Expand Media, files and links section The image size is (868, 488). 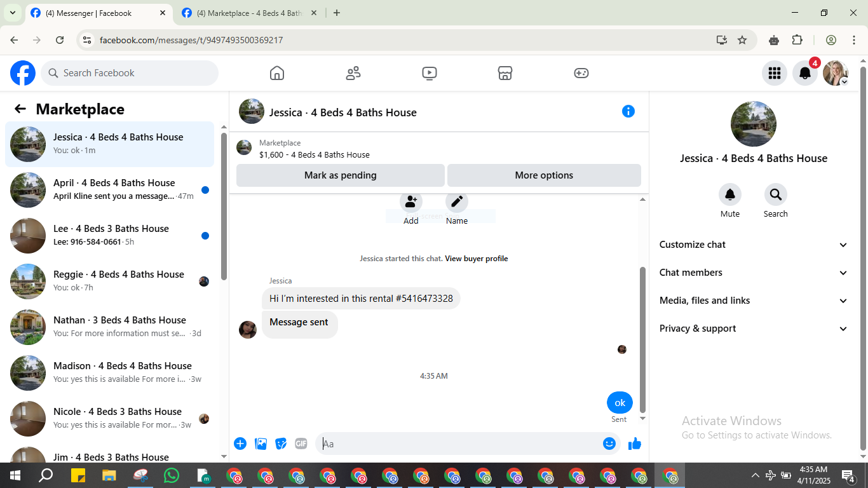point(754,301)
